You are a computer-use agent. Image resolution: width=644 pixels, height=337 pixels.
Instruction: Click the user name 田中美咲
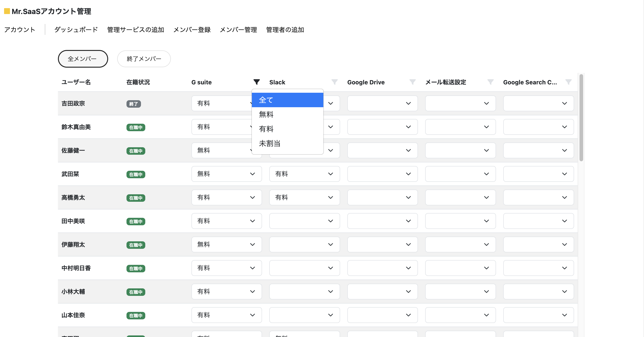[73, 221]
